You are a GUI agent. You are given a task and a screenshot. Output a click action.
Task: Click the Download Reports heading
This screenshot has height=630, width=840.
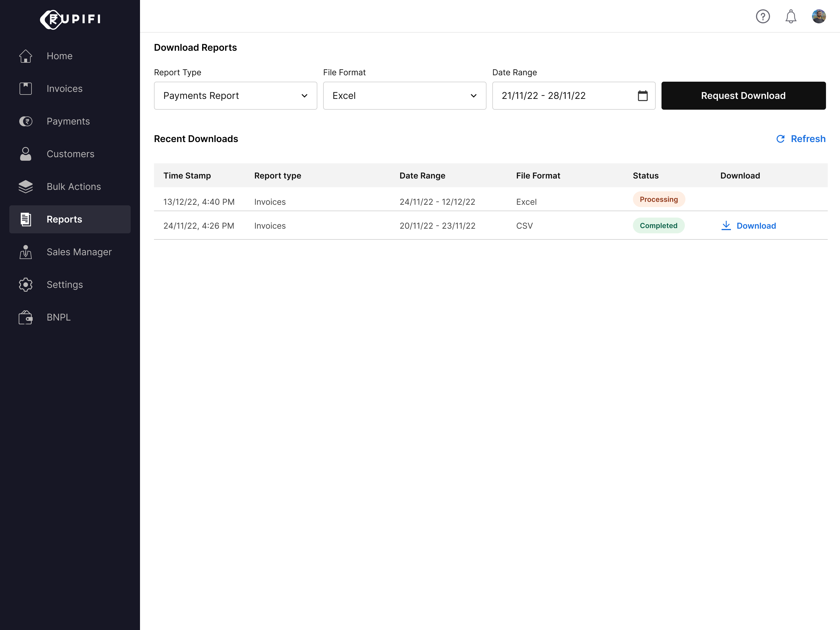(195, 48)
